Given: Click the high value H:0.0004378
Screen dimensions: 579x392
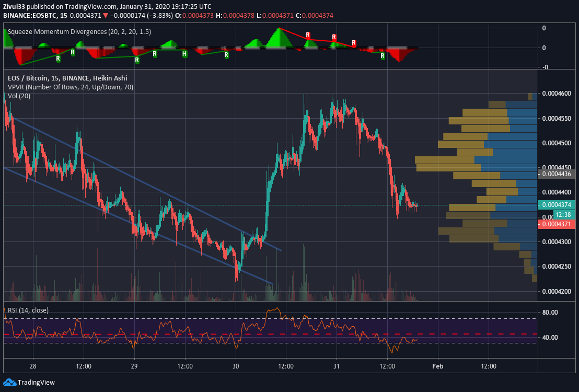Looking at the screenshot, I should tap(235, 16).
